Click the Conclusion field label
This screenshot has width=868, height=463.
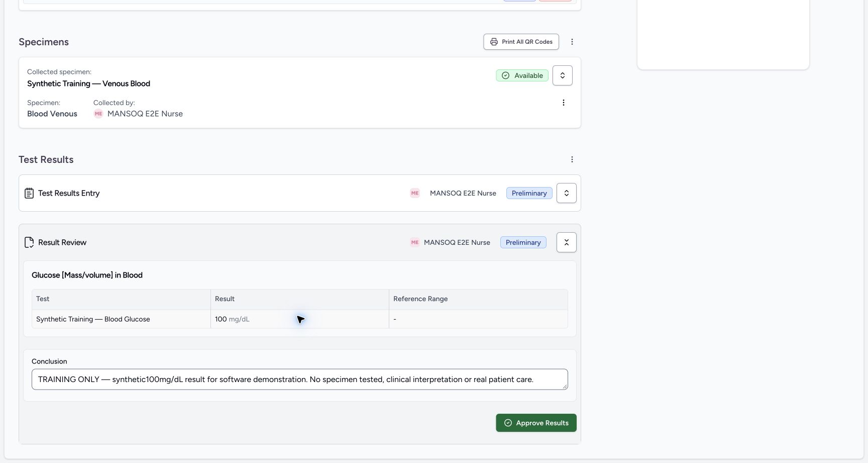pyautogui.click(x=49, y=361)
